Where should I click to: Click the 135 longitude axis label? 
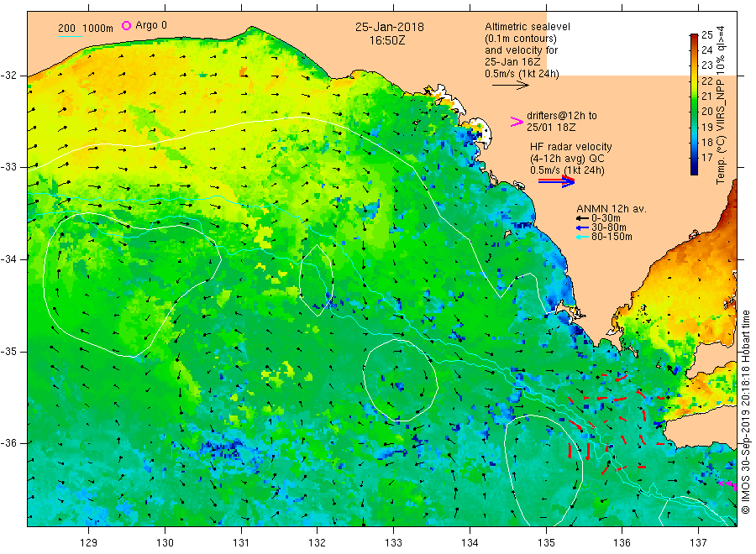coord(546,543)
